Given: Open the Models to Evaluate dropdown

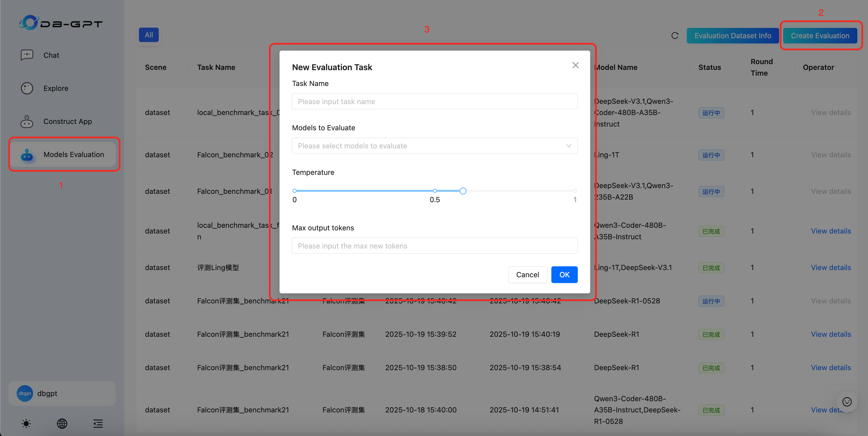Looking at the screenshot, I should (x=428, y=146).
